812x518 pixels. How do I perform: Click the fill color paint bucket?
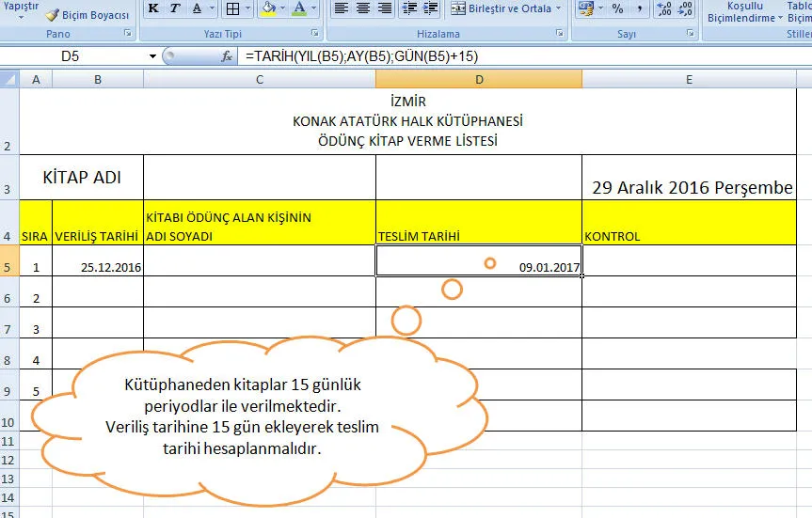coord(268,9)
